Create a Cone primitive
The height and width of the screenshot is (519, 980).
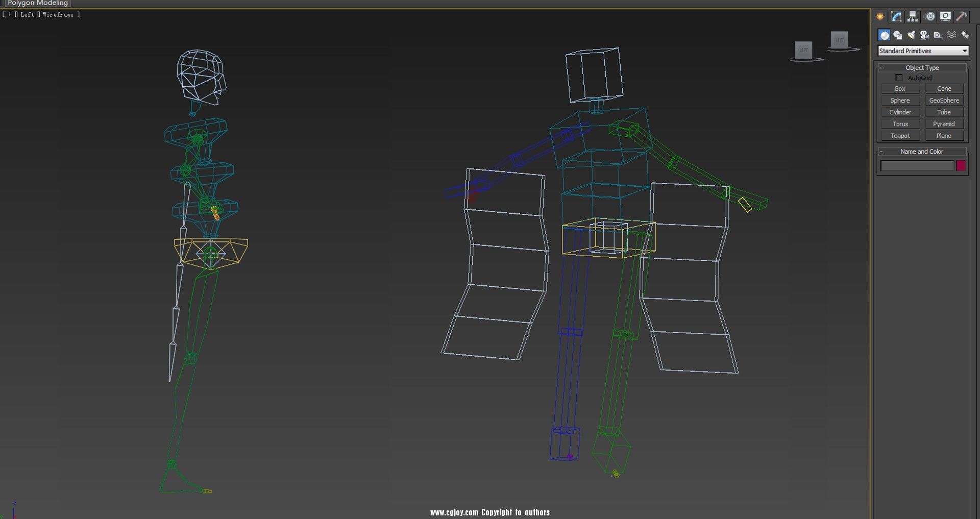coord(944,89)
